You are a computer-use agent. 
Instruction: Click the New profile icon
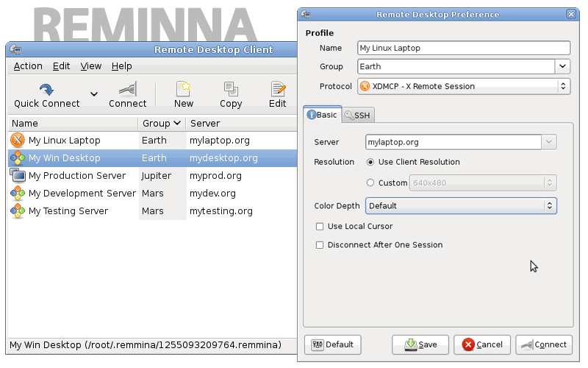[x=183, y=89]
